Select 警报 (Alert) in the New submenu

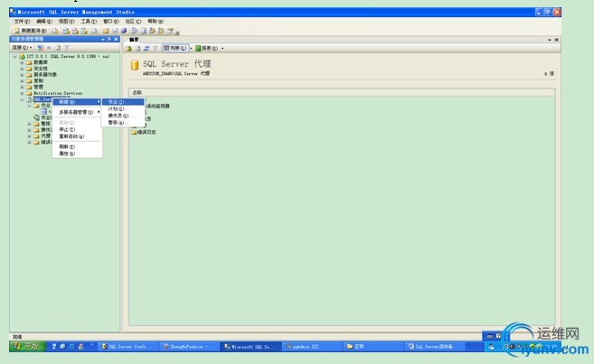[x=123, y=122]
